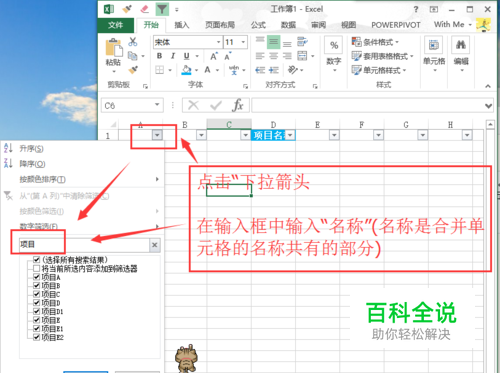The width and height of the screenshot is (500, 373).
Task: Click the Wrap Text icon
Action: tap(302, 42)
